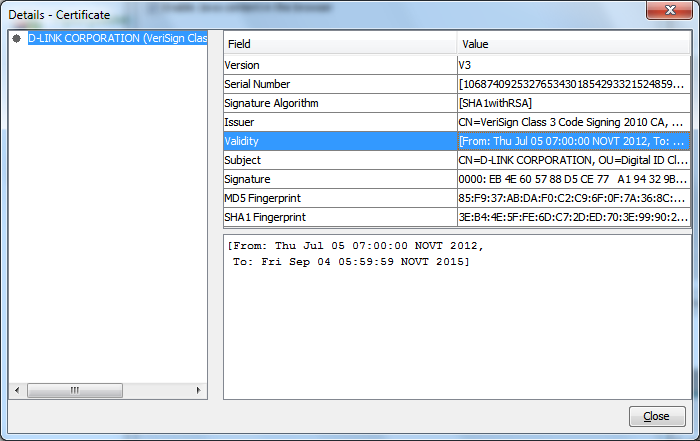700x441 pixels.
Task: Select the Validity row
Action: pos(340,141)
